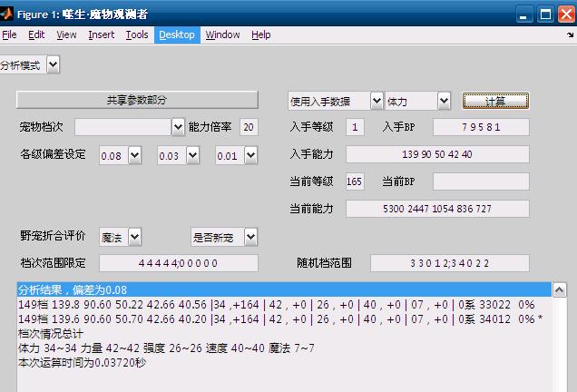577x392 pixels.
Task: Open the Tools menu
Action: click(137, 34)
